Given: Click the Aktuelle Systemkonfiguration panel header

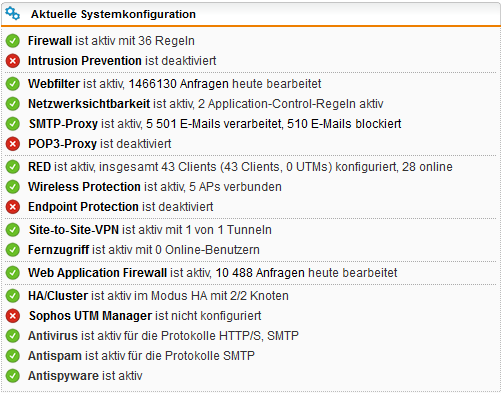Looking at the screenshot, I should (x=251, y=14).
